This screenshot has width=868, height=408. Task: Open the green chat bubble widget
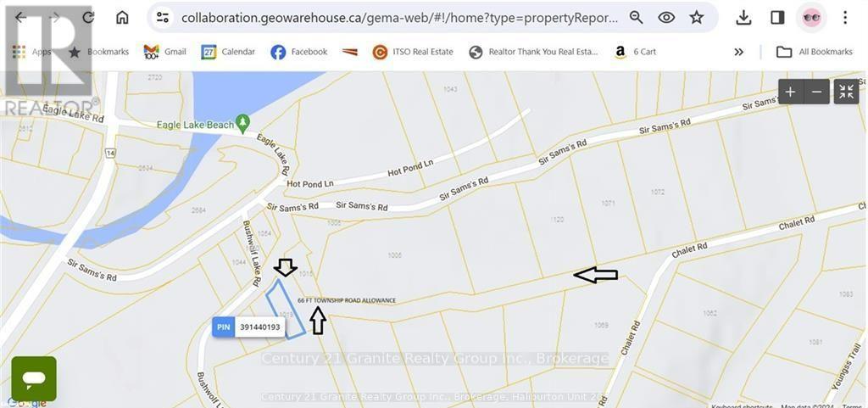[34, 378]
